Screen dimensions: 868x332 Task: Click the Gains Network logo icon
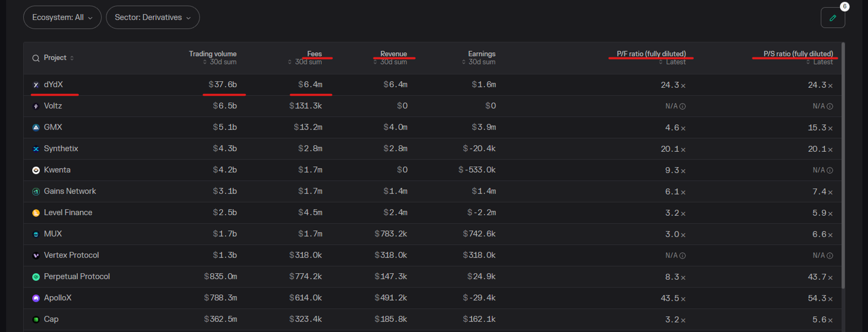(36, 191)
